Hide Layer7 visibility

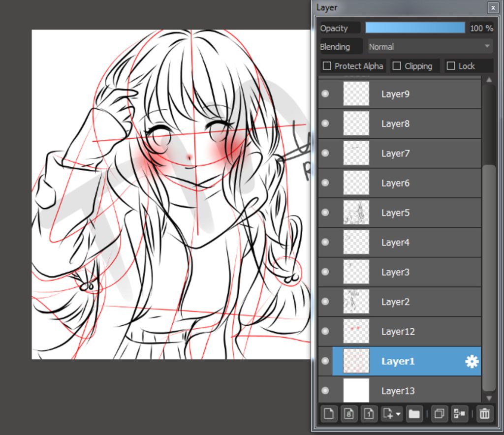pyautogui.click(x=325, y=153)
